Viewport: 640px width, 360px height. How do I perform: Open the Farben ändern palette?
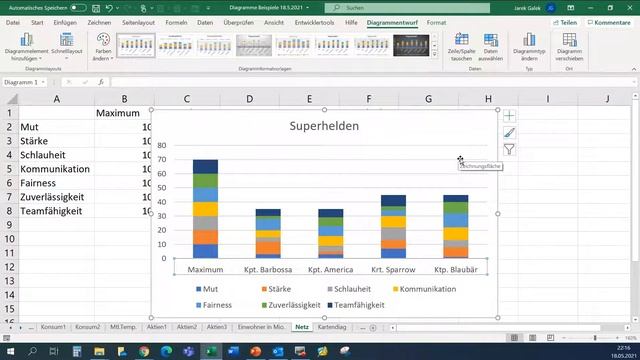pos(103,47)
